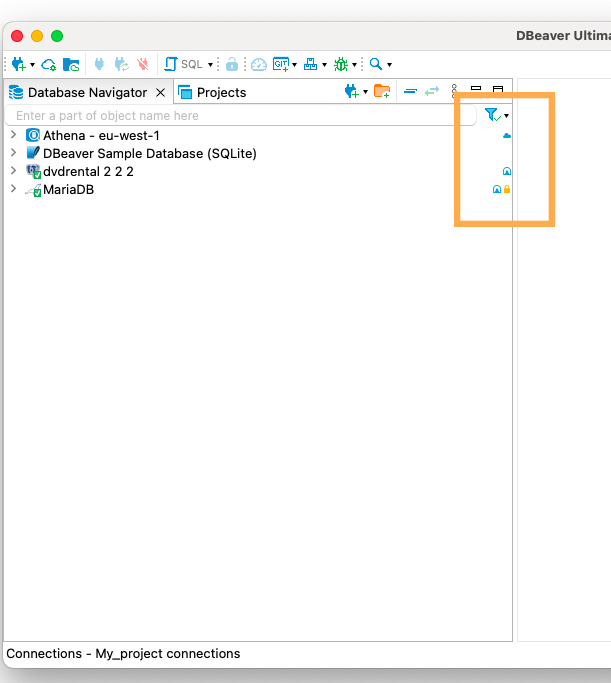Screen dimensions: 611x683
Task: Expand the Athena - eu-west-1 connection
Action: pyautogui.click(x=14, y=135)
